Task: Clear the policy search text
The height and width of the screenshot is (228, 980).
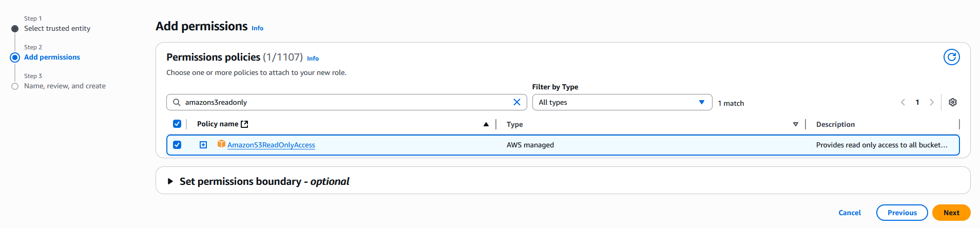Action: (x=516, y=102)
